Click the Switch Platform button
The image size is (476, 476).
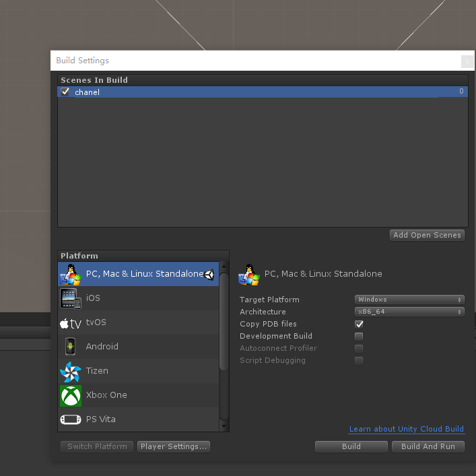click(97, 446)
